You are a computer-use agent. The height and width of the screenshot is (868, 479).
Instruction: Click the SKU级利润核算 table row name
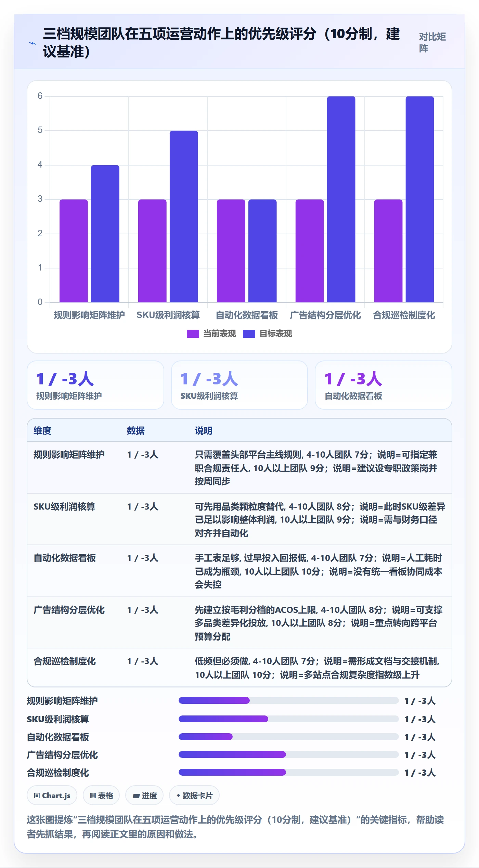coord(64,507)
